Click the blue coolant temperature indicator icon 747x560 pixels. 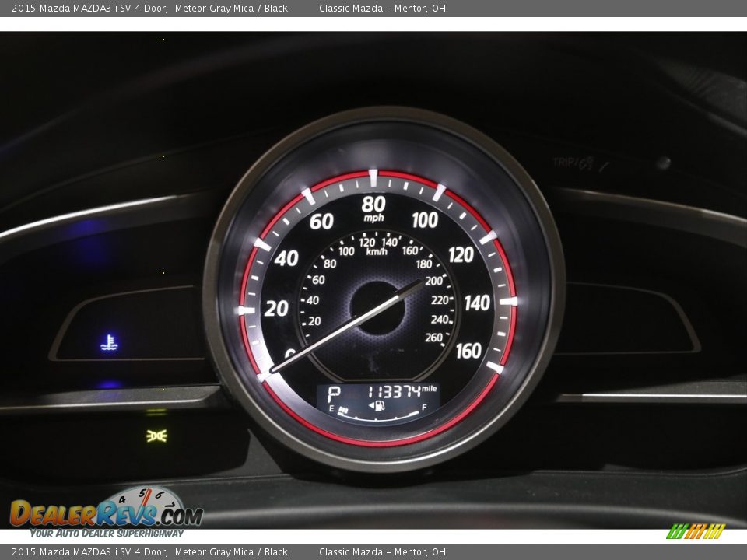click(x=109, y=342)
